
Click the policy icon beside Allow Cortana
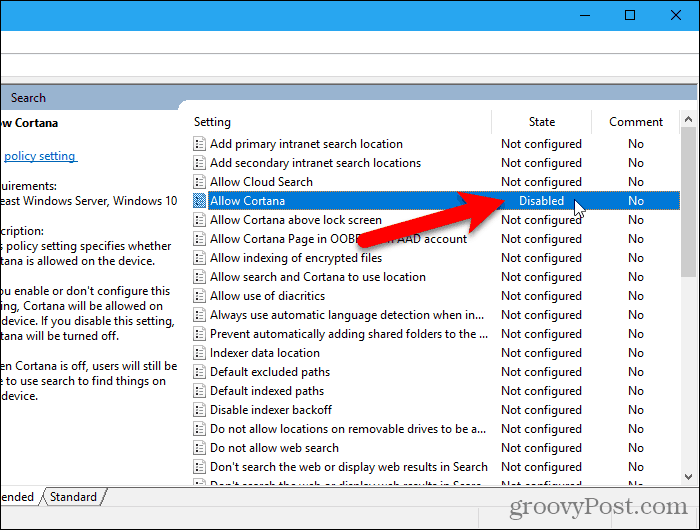click(199, 201)
